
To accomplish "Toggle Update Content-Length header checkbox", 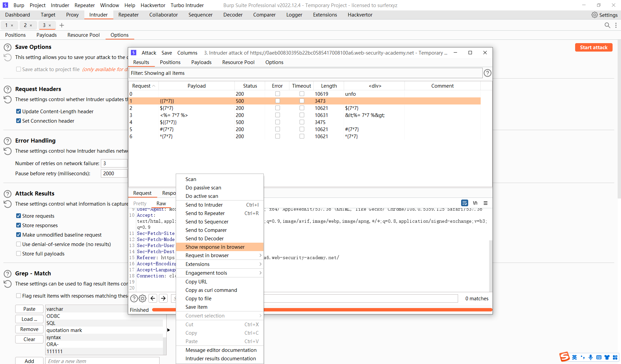I will pyautogui.click(x=19, y=111).
